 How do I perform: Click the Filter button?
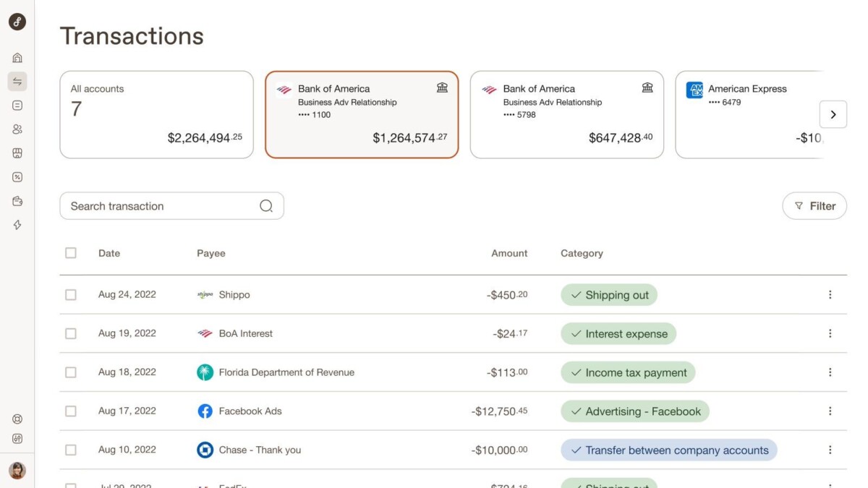point(814,206)
